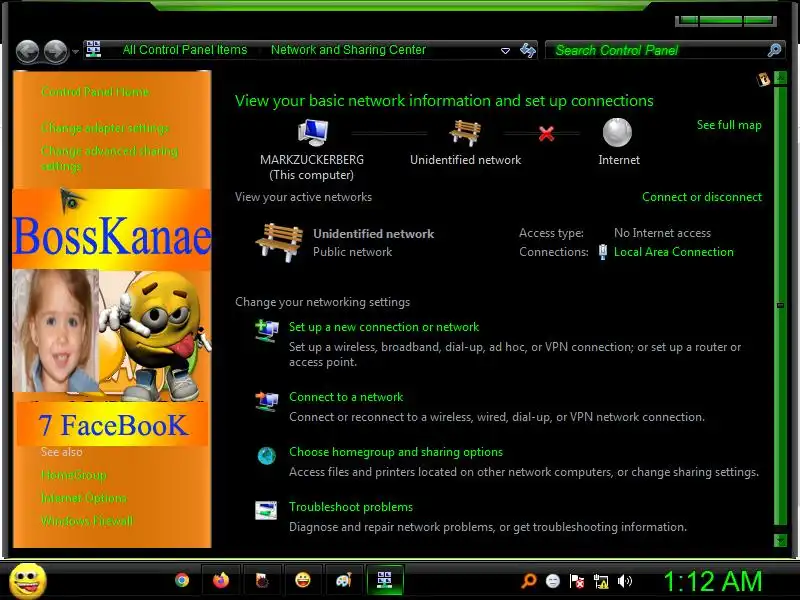This screenshot has width=800, height=600.
Task: Go back with the back arrow button
Action: (28, 52)
